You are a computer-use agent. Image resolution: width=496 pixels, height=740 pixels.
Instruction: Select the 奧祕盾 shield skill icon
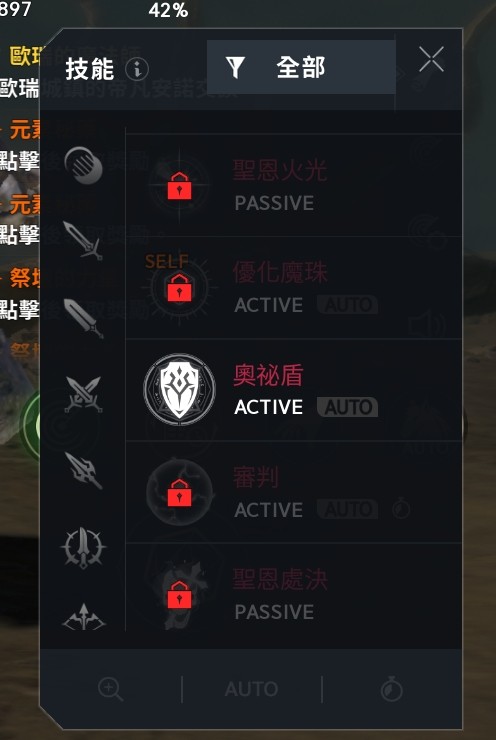point(179,390)
